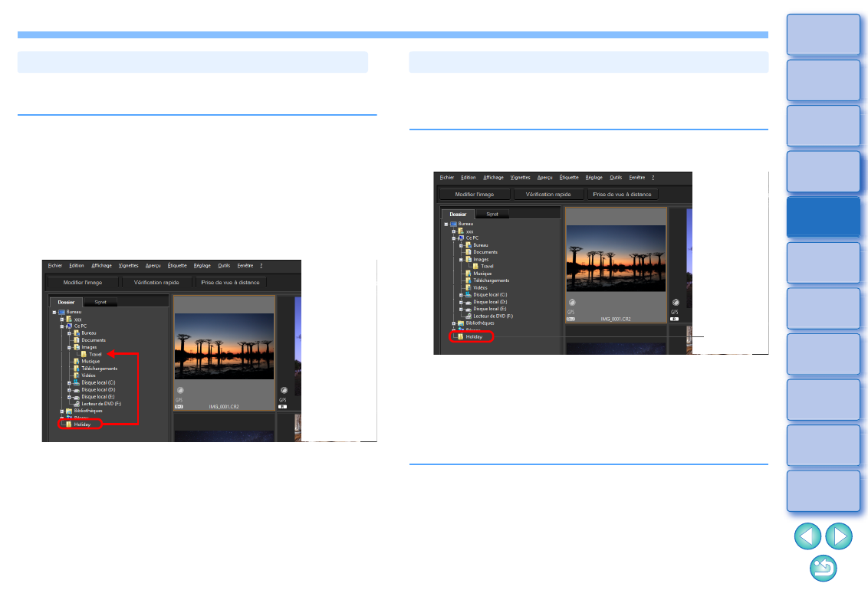Expand Bureau under Ce PC, right screenshot

[461, 246]
